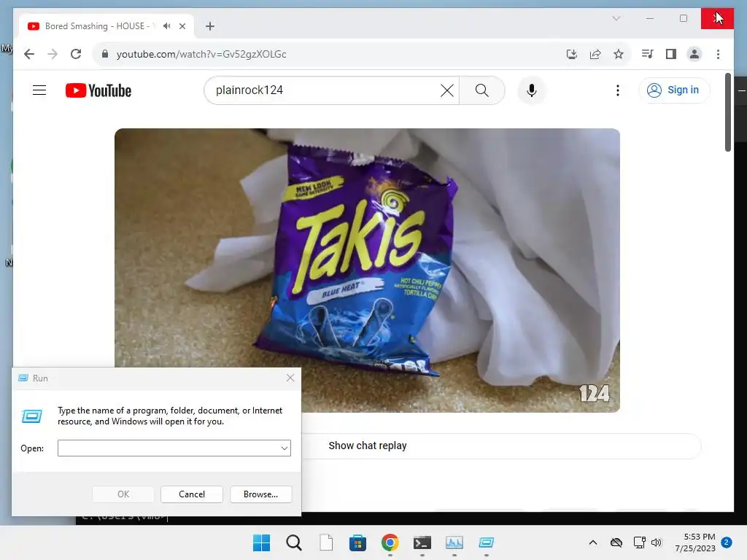This screenshot has width=747, height=560.
Task: Open the volume tray icon
Action: (x=657, y=542)
